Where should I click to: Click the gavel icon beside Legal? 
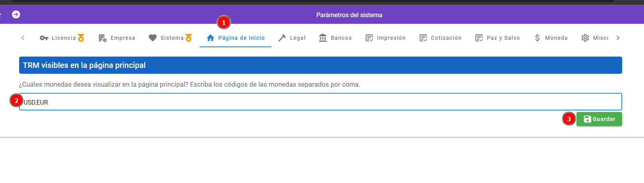pos(282,38)
